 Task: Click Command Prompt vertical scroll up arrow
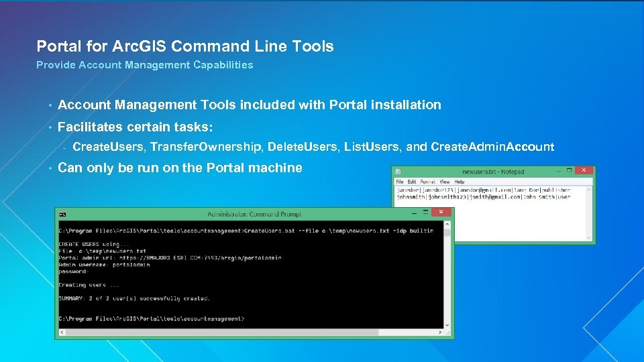(447, 225)
